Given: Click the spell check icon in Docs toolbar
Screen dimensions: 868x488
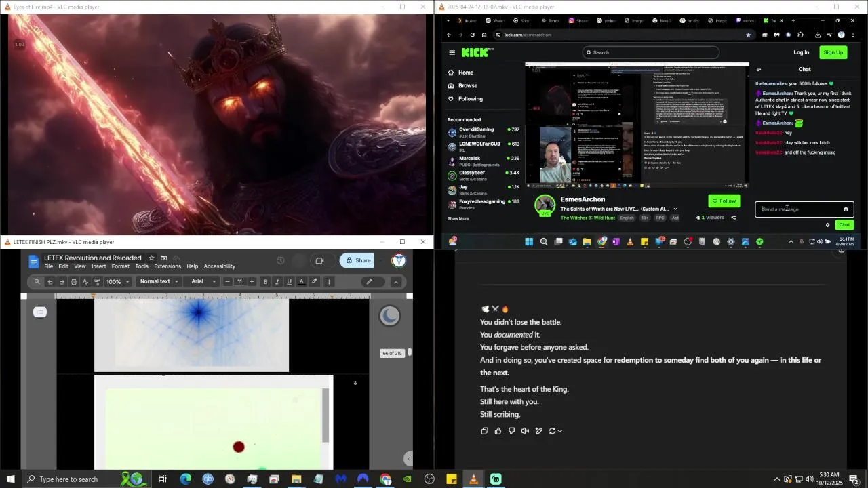Looking at the screenshot, I should 85,282.
